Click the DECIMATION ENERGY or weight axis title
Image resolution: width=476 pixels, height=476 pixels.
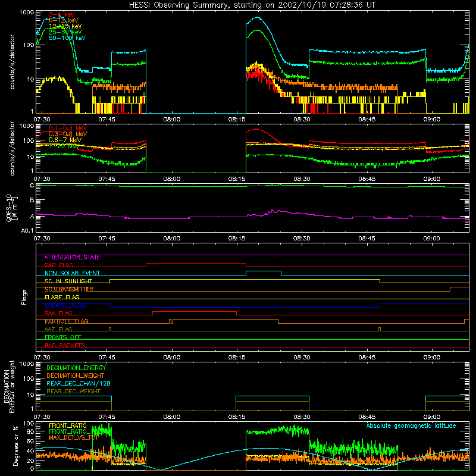[x=9, y=386]
